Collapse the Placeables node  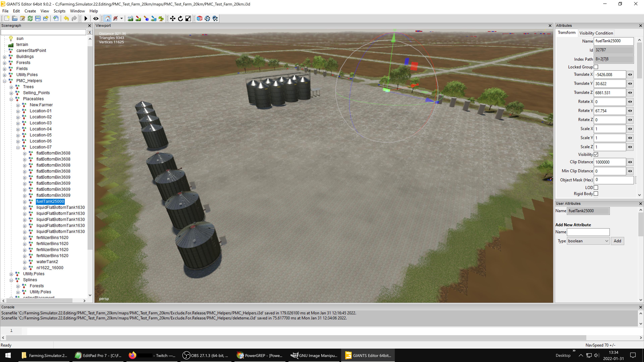pyautogui.click(x=11, y=99)
